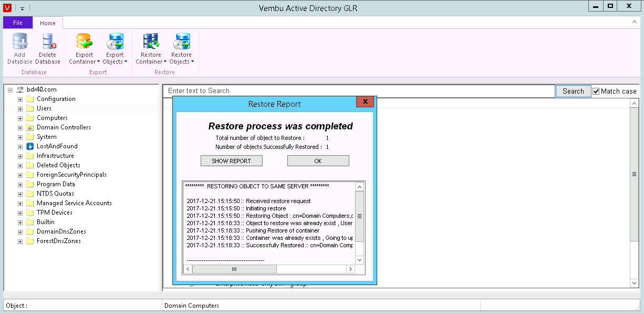Click the NTDS Quotas folder icon
The width and height of the screenshot is (644, 313).
(30, 194)
